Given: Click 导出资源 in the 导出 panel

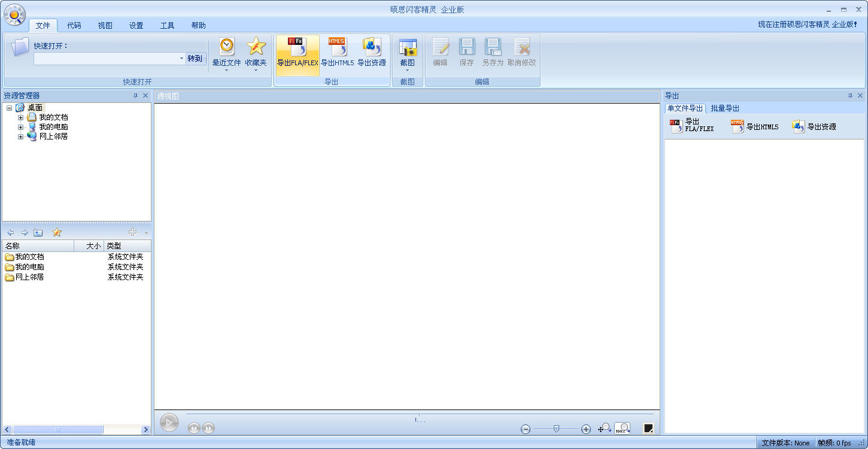Looking at the screenshot, I should (814, 126).
